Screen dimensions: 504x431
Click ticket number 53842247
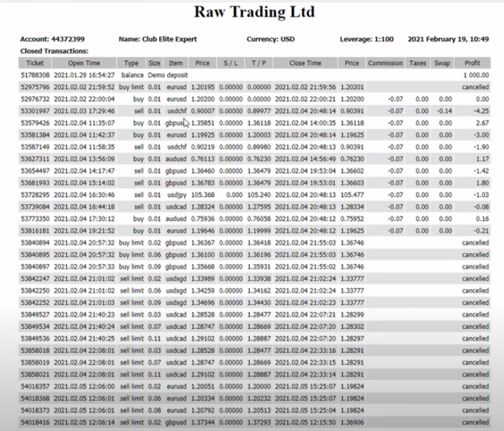click(x=36, y=279)
